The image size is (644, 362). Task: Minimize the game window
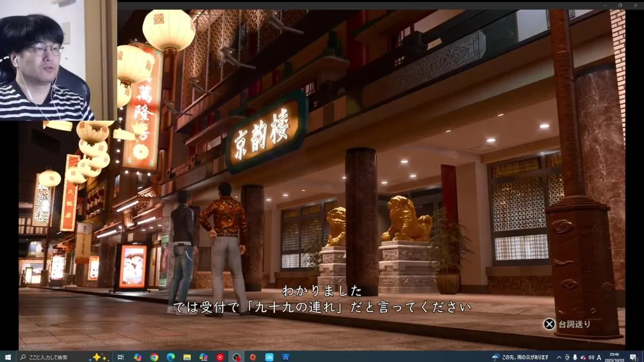click(605, 5)
